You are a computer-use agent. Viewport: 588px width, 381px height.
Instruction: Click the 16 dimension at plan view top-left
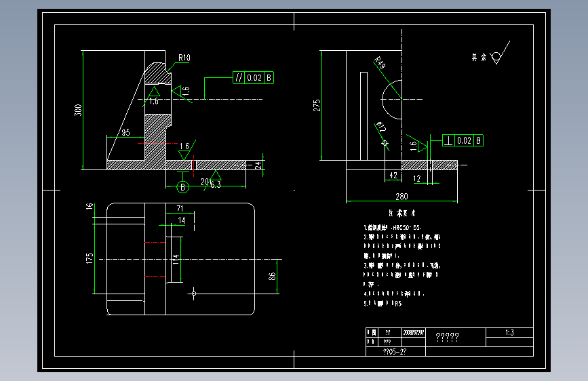tap(90, 206)
